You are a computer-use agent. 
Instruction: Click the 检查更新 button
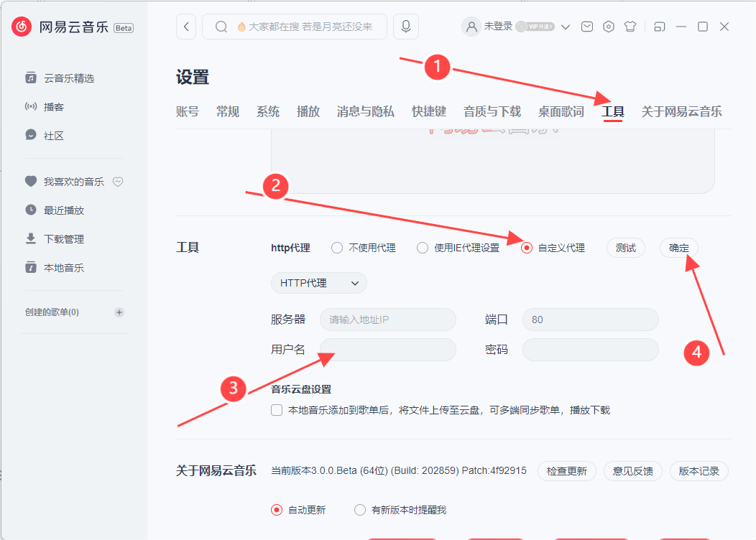coord(566,471)
